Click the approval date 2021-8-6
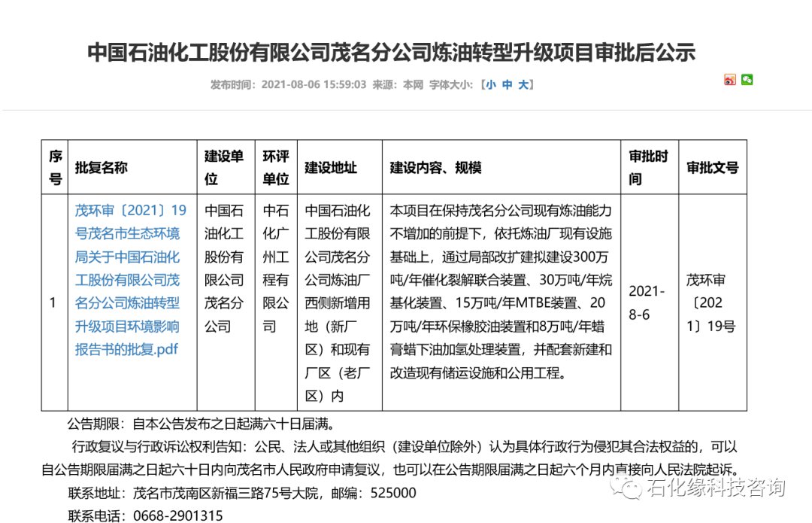812x523 pixels. click(650, 303)
